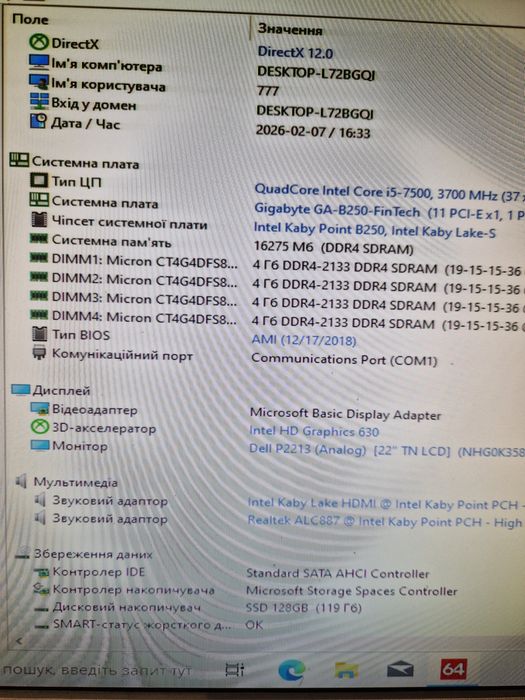Click the Монітор row icon
Viewport: 525px width, 700px height.
(40, 445)
